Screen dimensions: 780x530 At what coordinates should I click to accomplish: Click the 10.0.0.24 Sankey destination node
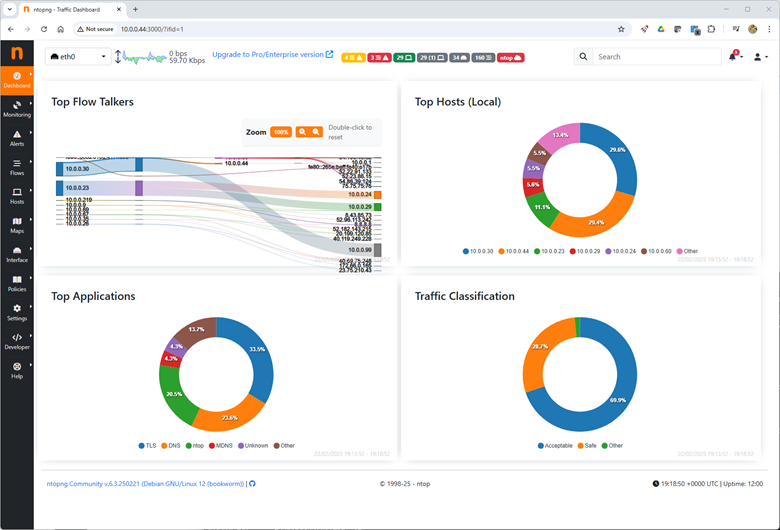pos(378,195)
